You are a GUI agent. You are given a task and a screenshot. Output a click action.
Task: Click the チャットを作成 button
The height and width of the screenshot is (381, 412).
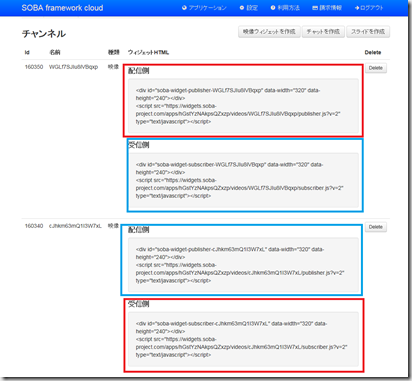[323, 32]
